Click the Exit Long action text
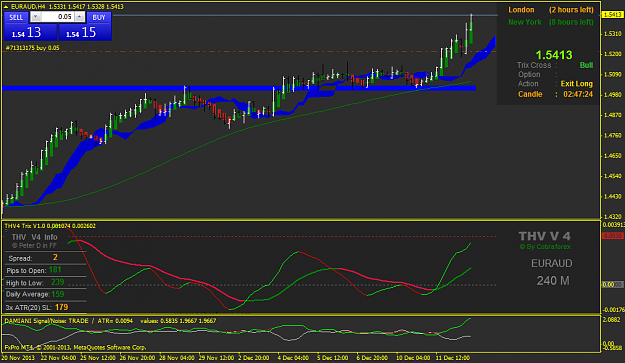Image resolution: width=625 pixels, height=363 pixels. click(576, 84)
